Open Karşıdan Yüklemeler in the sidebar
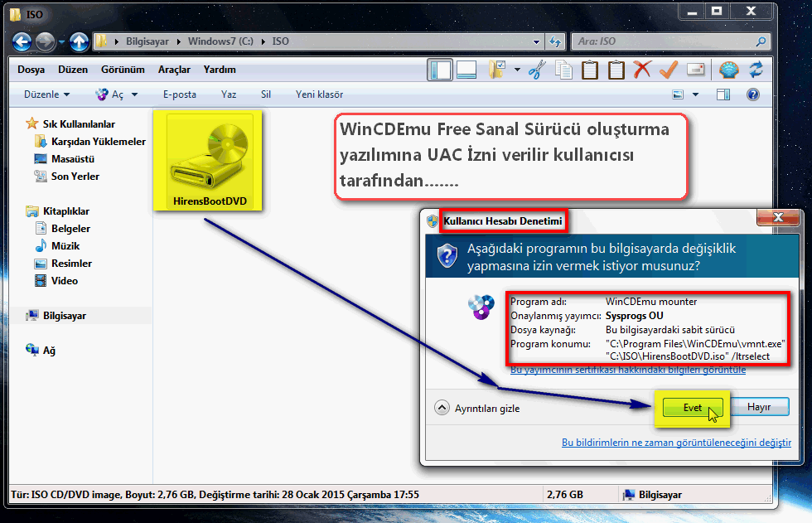This screenshot has width=812, height=523. (x=99, y=142)
